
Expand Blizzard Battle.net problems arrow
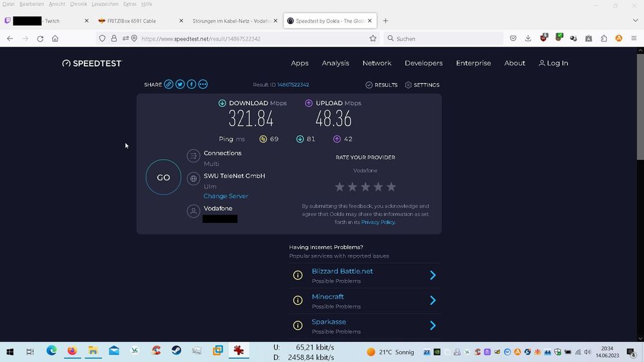(x=433, y=275)
